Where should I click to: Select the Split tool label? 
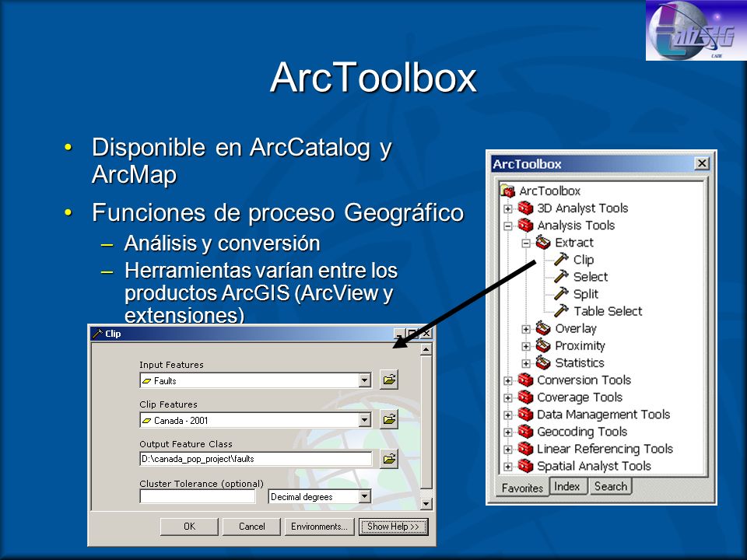585,294
